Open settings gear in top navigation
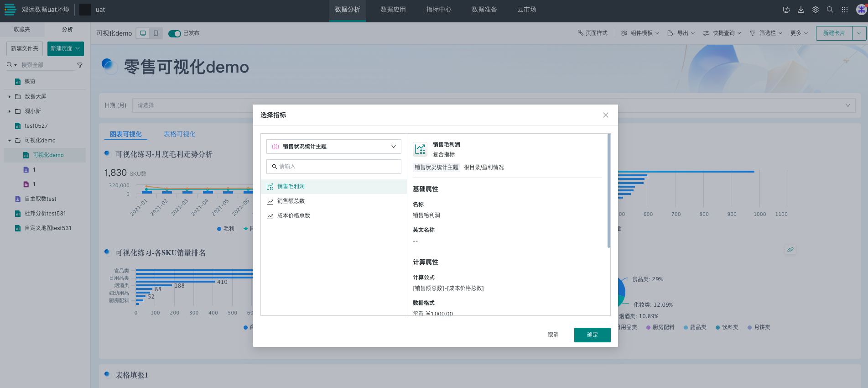Screen dimensions: 868x388 [815, 10]
